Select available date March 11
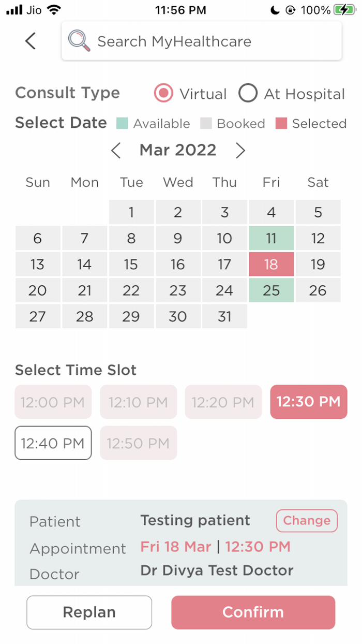Screen dimensions: 362x644 pos(271,238)
